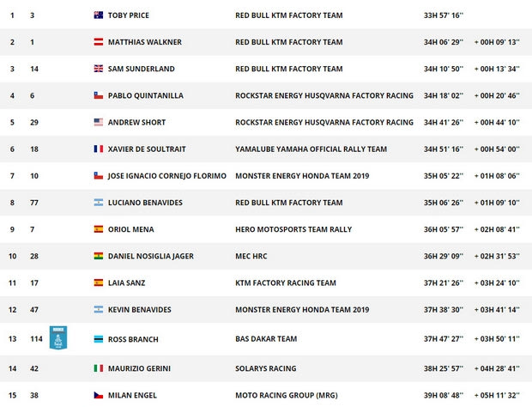The image size is (532, 407).
Task: Click the UK flag beside Sam Sunderland
Action: point(98,69)
